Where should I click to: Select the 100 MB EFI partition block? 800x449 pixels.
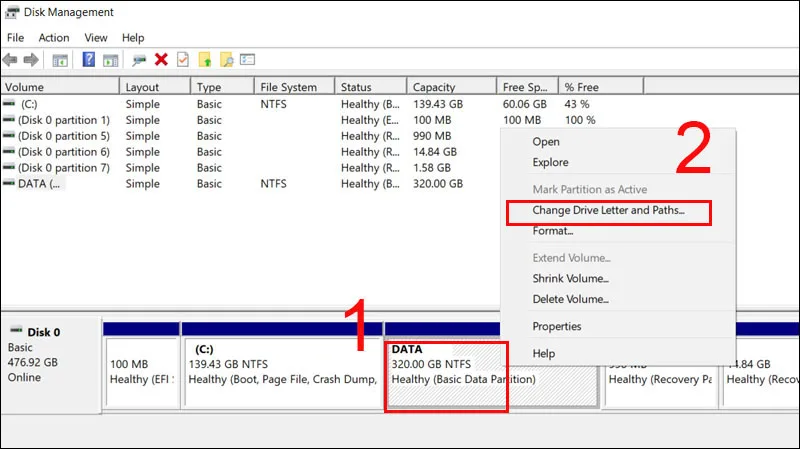[142, 373]
